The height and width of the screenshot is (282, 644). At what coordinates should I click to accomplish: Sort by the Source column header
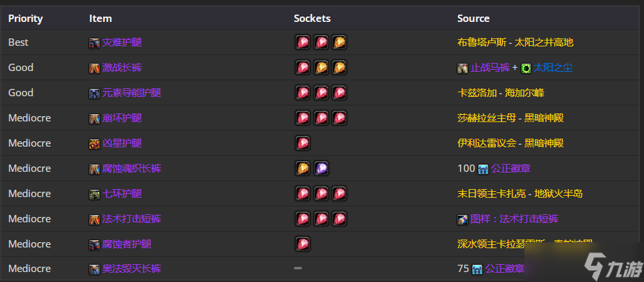pos(474,19)
